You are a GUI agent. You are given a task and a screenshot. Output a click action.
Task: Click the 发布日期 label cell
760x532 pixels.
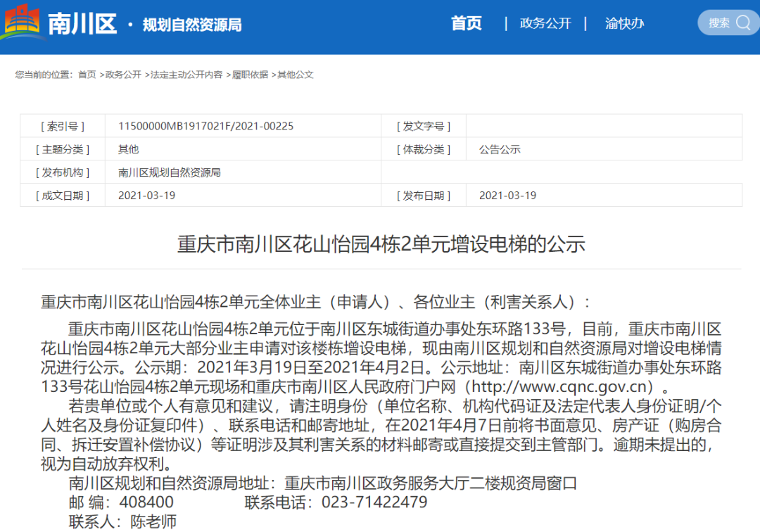pyautogui.click(x=424, y=196)
